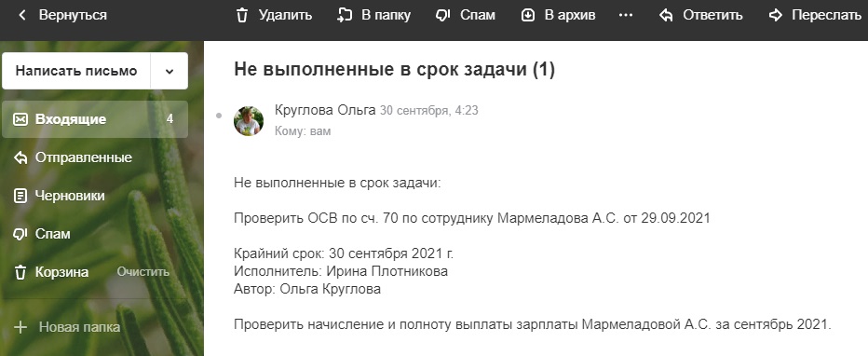Expand recipient details Кому: вам

click(303, 131)
